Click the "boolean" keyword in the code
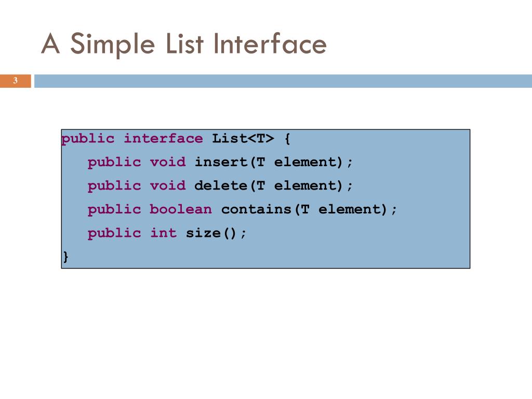This screenshot has height=399, width=532. tap(181, 209)
